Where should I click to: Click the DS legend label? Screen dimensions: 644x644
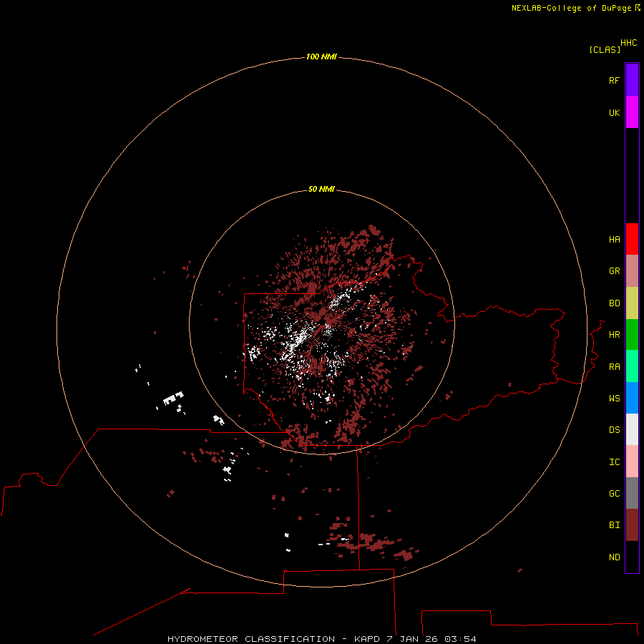[x=614, y=430]
